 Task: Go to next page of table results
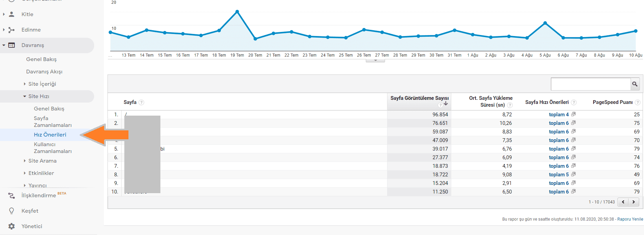point(634,202)
